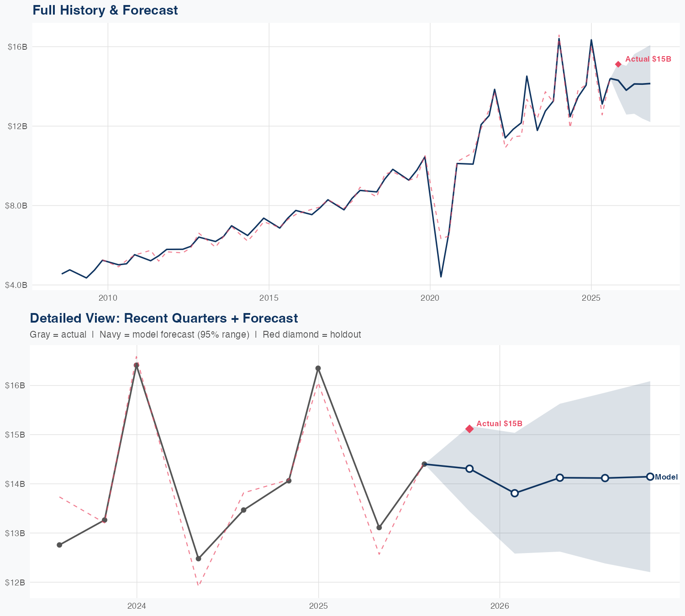The image size is (685, 616).
Task: Click the 2026 x-axis label in the Detailed View
Action: tap(500, 606)
